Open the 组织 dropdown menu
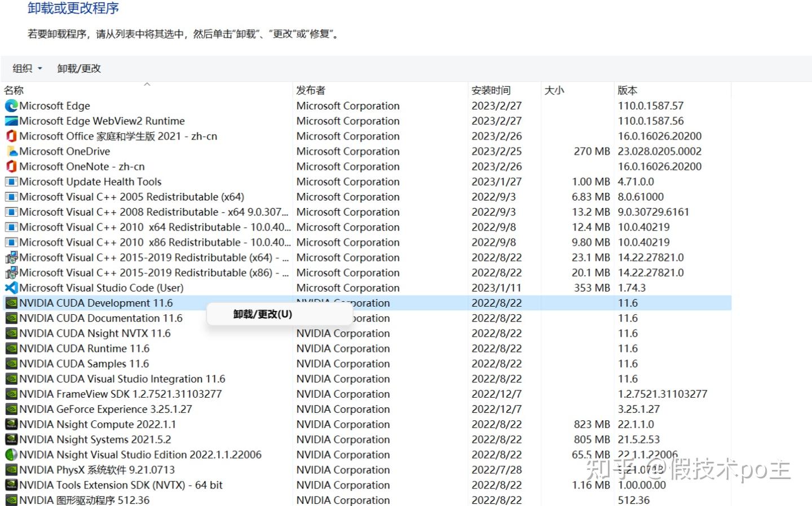812x506 pixels. coord(28,68)
